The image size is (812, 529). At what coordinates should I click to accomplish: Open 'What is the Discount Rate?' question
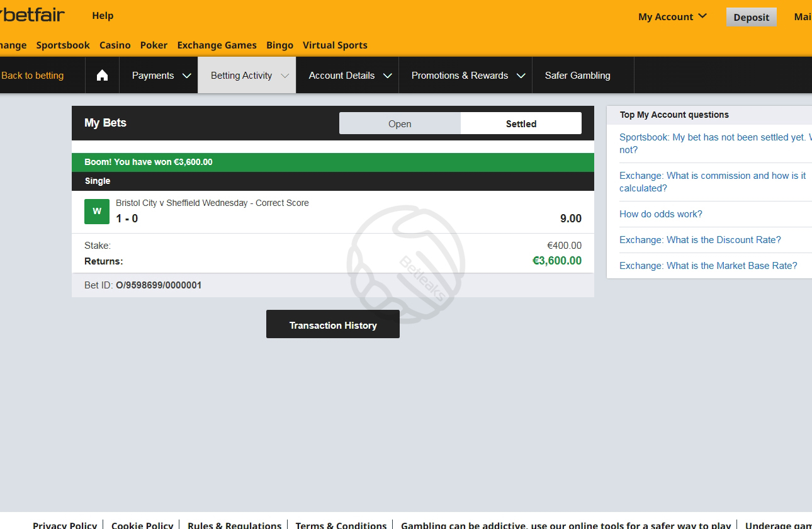(700, 240)
